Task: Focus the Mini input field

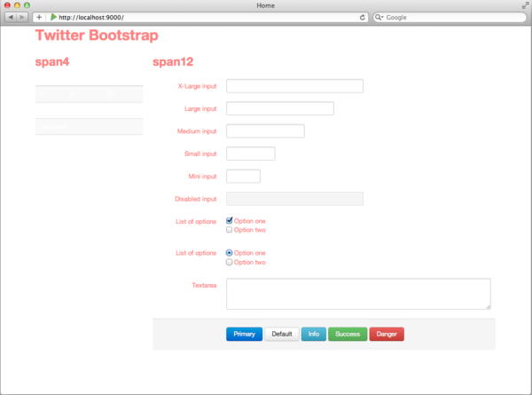Action: (x=243, y=177)
